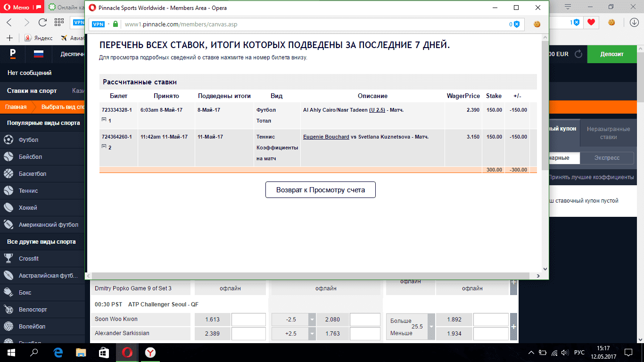
Task: Expand ticket 724364260-1 details with plus icon
Action: click(104, 147)
